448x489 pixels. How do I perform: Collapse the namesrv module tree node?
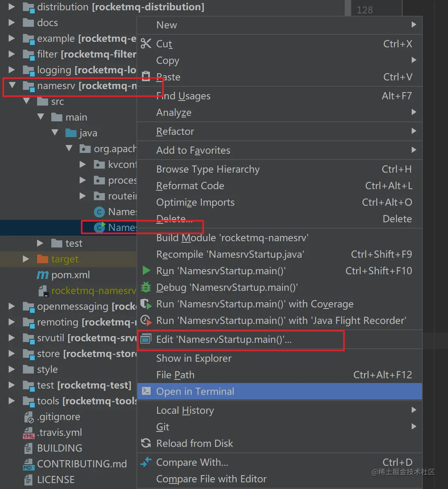(12, 85)
